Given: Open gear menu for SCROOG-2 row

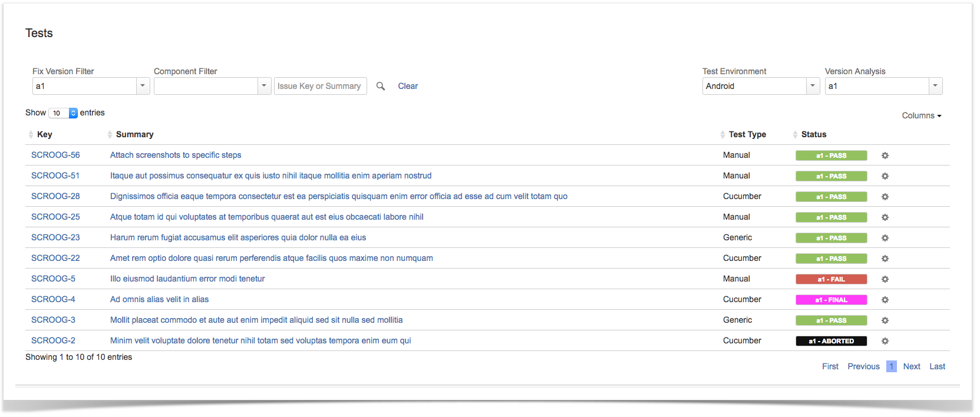Looking at the screenshot, I should [885, 341].
